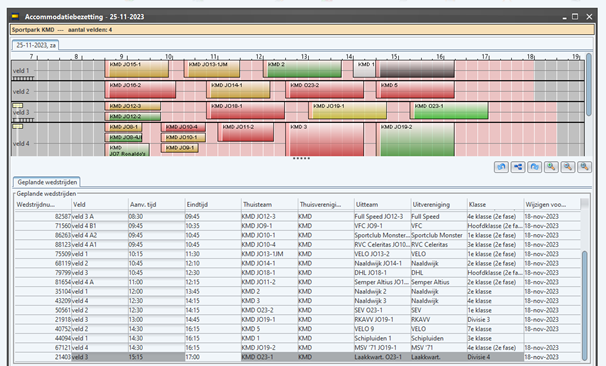Select the KMD JO15-1 match block on veld 1
The height and width of the screenshot is (366, 606).
pos(137,69)
